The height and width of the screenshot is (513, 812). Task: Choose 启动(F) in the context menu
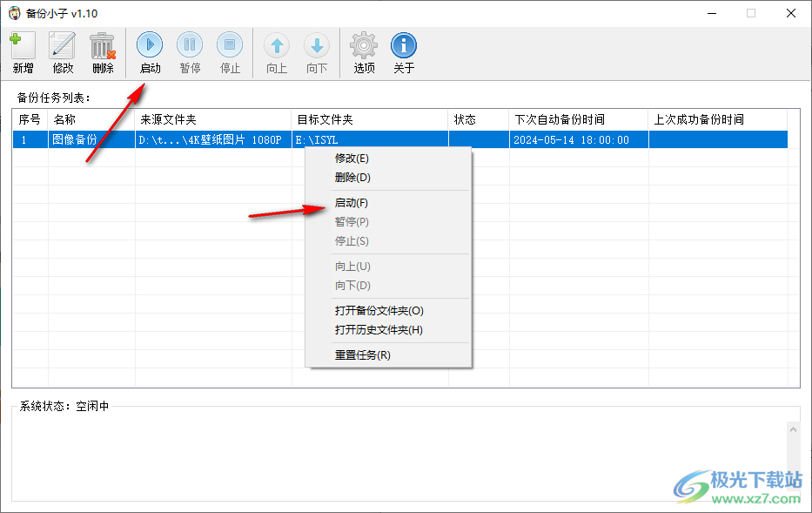tap(352, 203)
